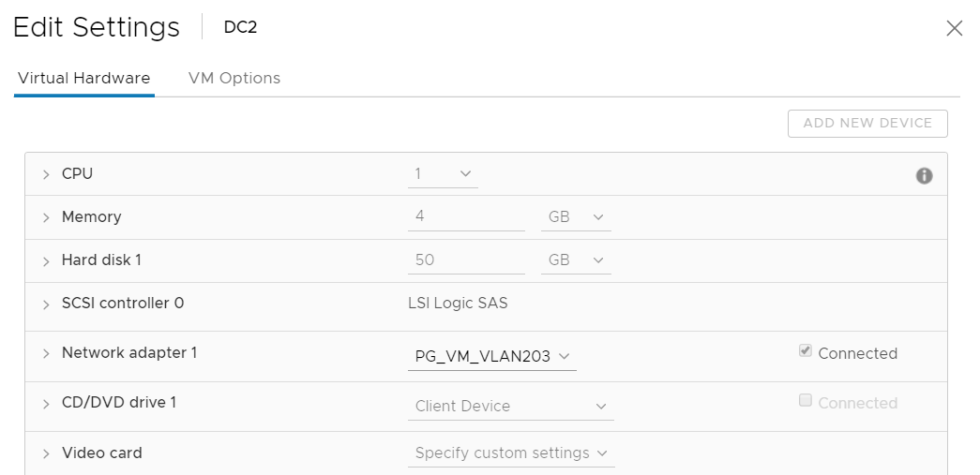Image resolution: width=980 pixels, height=475 pixels.
Task: Open the Specify custom settings dropdown
Action: 512,453
